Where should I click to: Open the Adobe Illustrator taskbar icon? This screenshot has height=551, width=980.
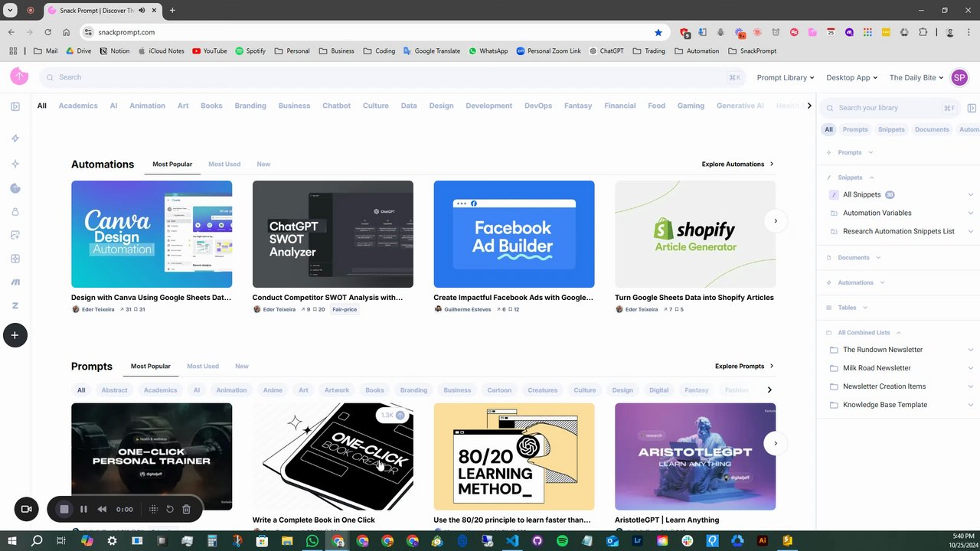762,541
